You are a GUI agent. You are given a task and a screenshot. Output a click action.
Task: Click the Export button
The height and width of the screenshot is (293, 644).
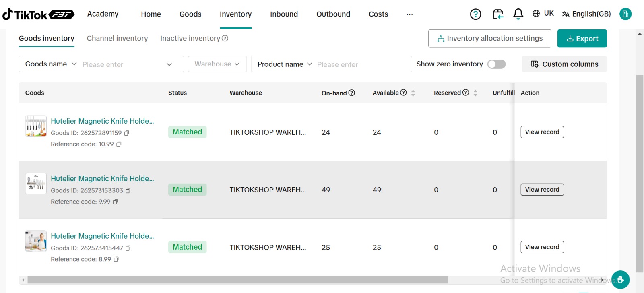(582, 39)
